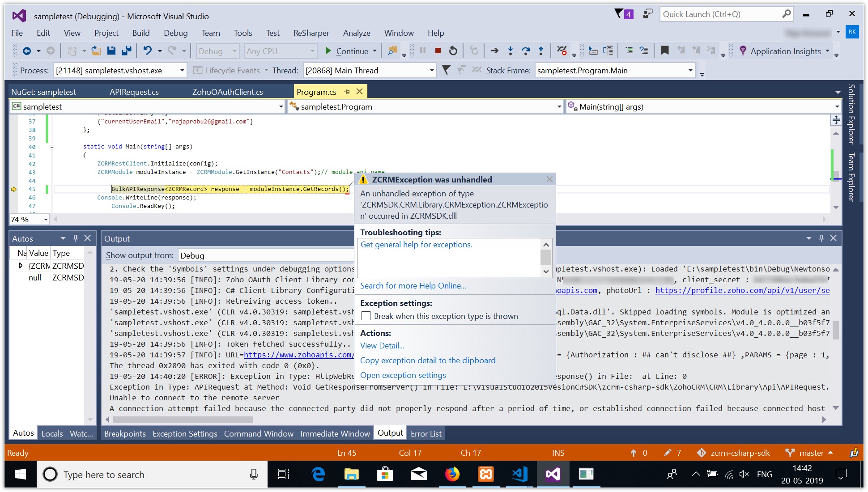Click the Show Next Statement arrow
The height and width of the screenshot is (492, 868).
point(494,51)
